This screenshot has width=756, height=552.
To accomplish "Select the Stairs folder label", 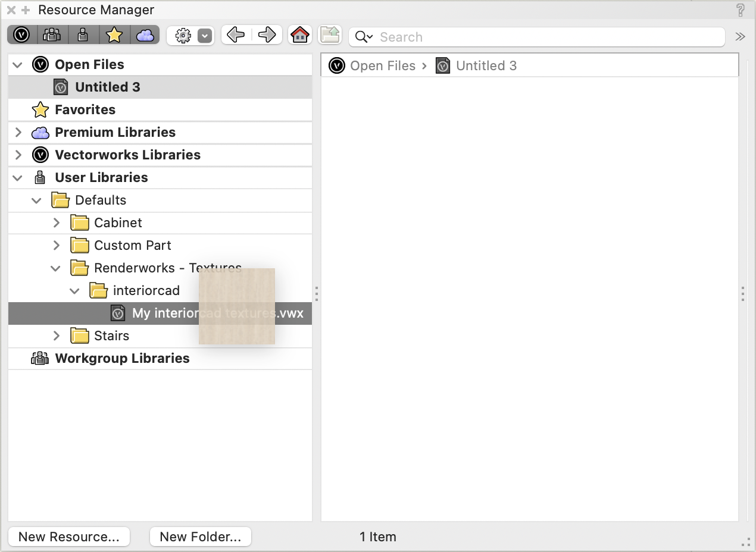I will [111, 335].
